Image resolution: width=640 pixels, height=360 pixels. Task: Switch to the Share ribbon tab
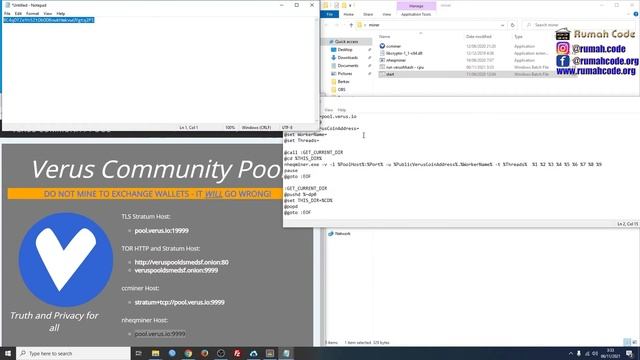tap(368, 14)
